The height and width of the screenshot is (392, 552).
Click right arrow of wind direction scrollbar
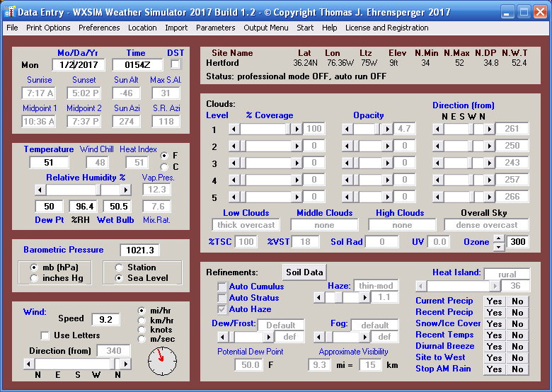pyautogui.click(x=125, y=364)
